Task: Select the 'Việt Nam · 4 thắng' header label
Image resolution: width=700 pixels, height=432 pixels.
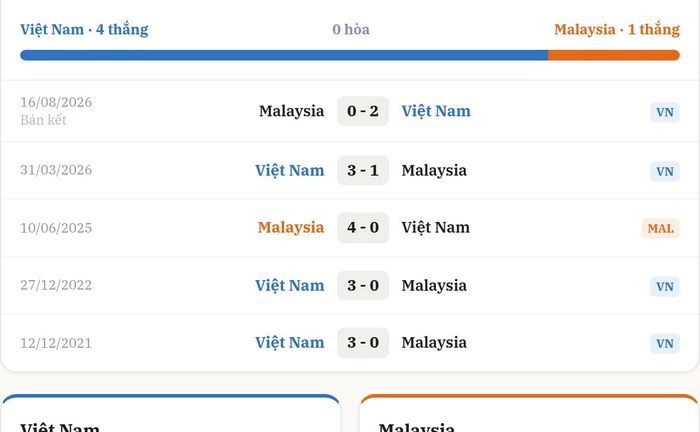Action: coord(84,29)
